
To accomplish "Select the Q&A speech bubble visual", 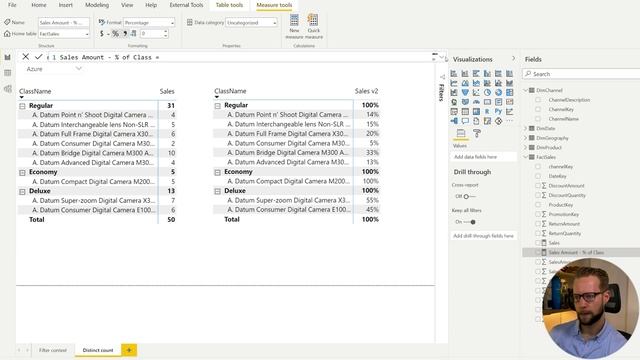I will (x=465, y=121).
